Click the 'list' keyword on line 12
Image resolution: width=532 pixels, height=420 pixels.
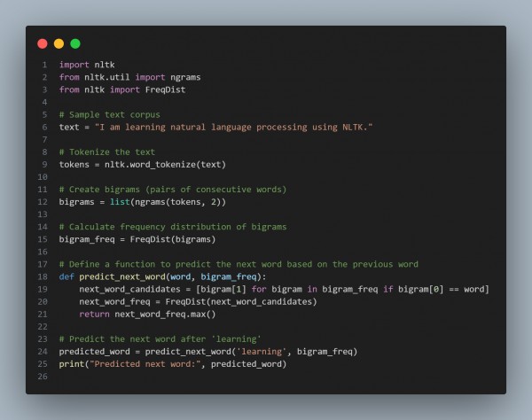point(120,202)
